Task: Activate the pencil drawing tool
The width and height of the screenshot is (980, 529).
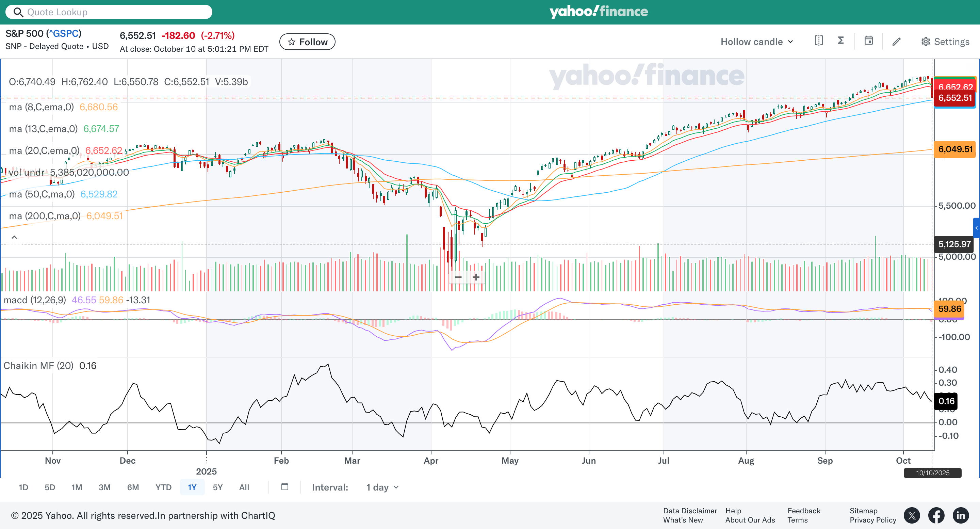Action: tap(896, 42)
